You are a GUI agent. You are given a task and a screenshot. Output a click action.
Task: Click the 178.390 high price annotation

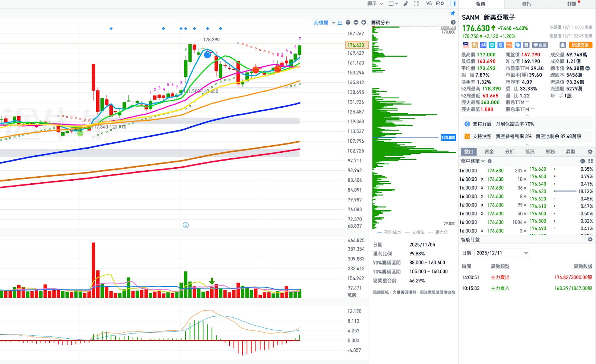click(x=211, y=39)
